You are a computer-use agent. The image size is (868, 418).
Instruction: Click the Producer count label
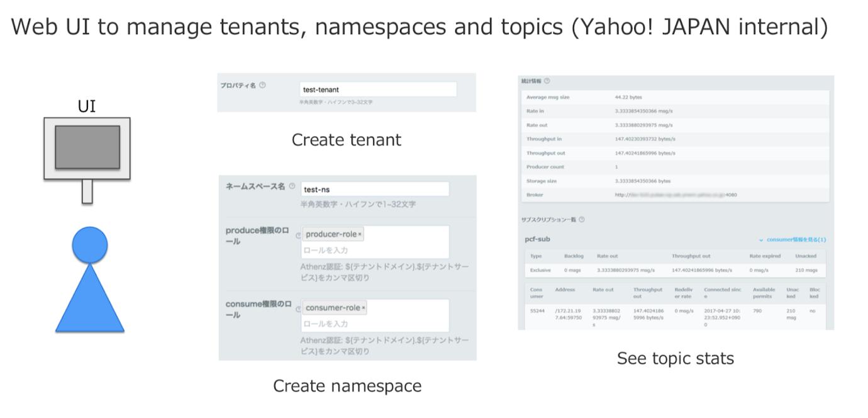pos(545,167)
